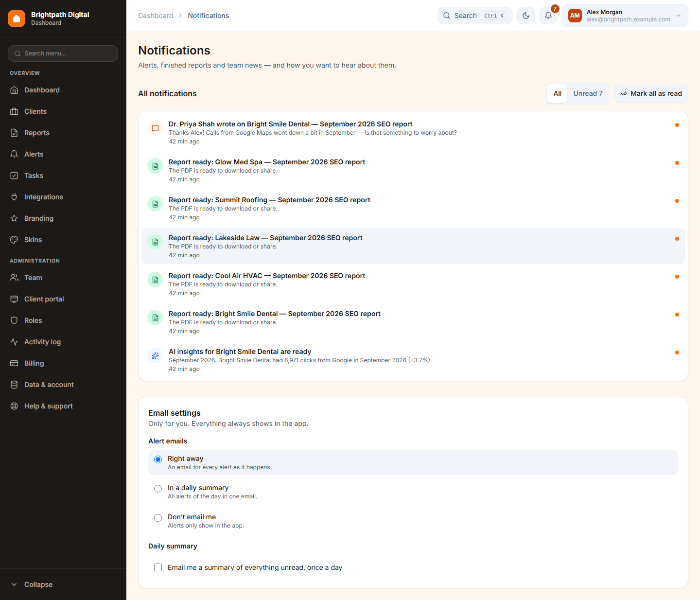
Task: Open Reports via document icon
Action: 14,133
